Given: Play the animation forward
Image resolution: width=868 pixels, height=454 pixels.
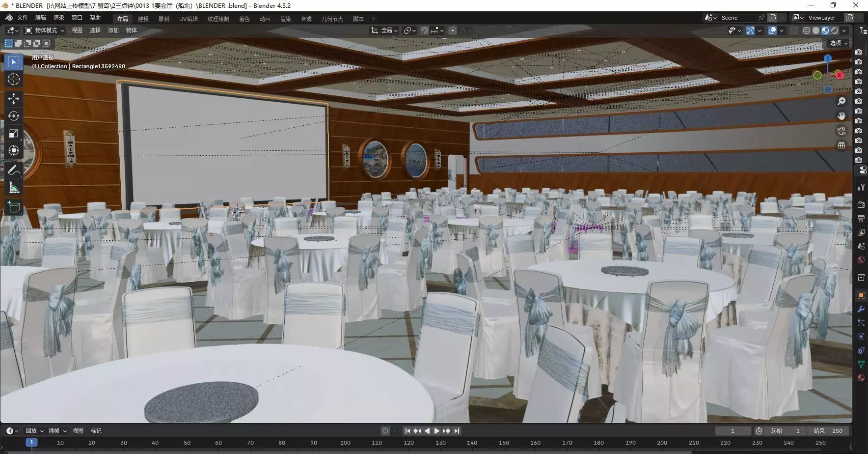Looking at the screenshot, I should pos(436,431).
